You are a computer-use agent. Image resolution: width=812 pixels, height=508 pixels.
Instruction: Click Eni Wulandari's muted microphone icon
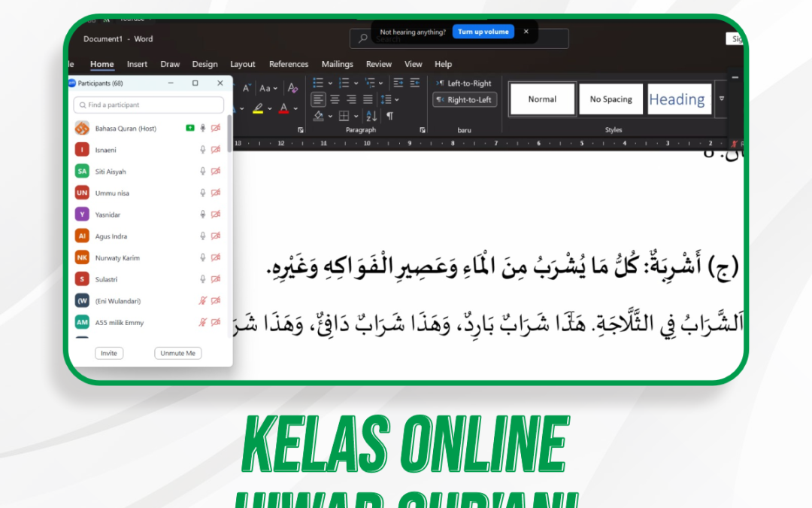point(203,300)
